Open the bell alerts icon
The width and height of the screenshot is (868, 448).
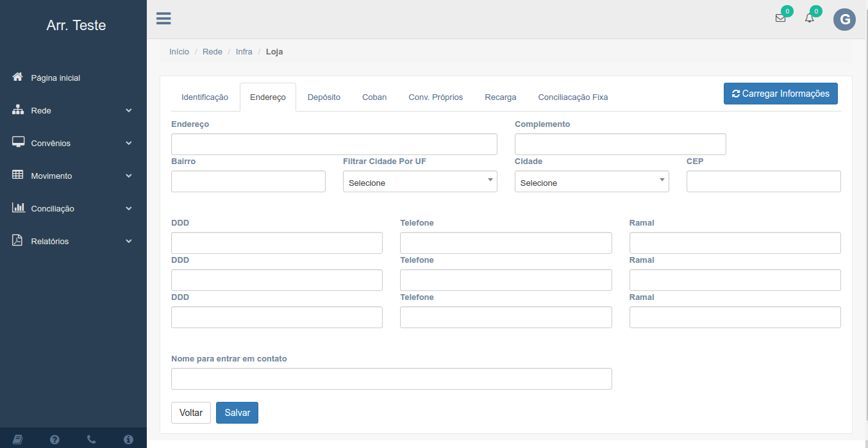click(810, 19)
